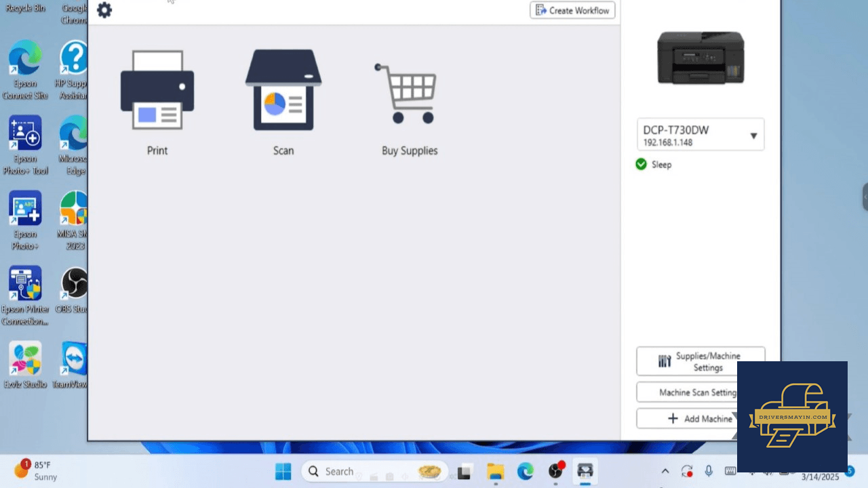Image resolution: width=868 pixels, height=488 pixels.
Task: Click the touch keyboard tray icon
Action: (x=730, y=471)
